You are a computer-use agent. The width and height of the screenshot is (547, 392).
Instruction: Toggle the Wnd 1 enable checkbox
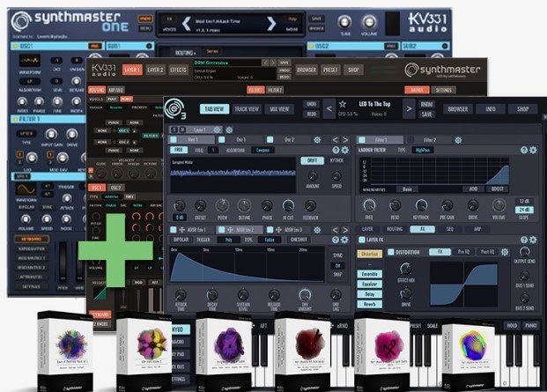click(173, 140)
